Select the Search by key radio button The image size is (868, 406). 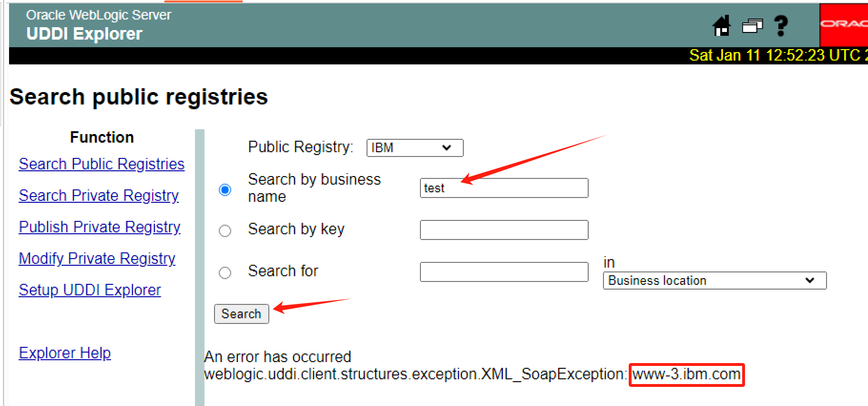pyautogui.click(x=225, y=231)
